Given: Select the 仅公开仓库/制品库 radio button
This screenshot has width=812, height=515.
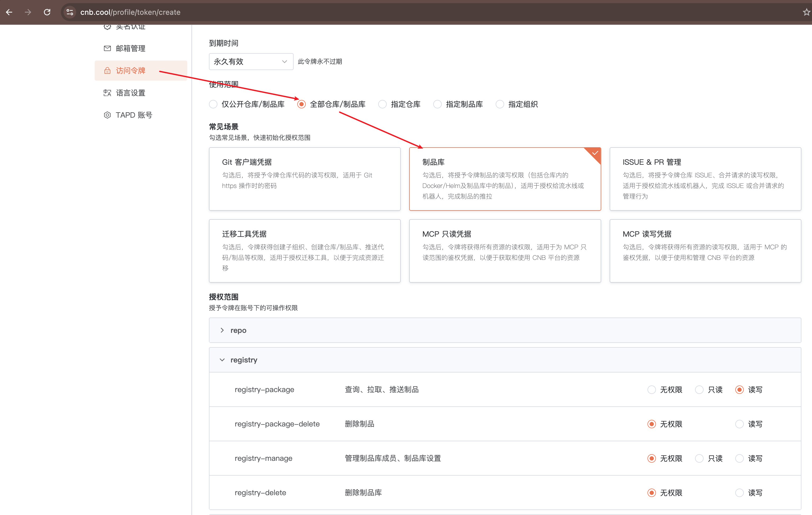Looking at the screenshot, I should (213, 104).
